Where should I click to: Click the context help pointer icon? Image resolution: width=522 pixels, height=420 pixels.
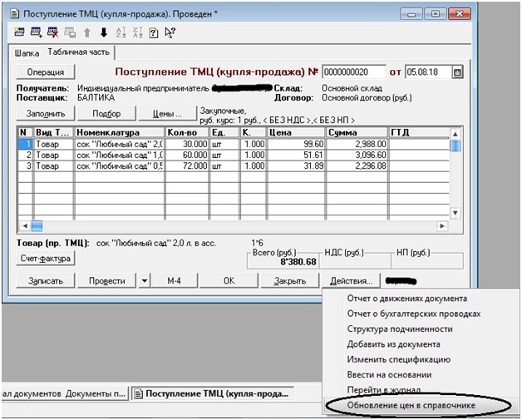170,33
